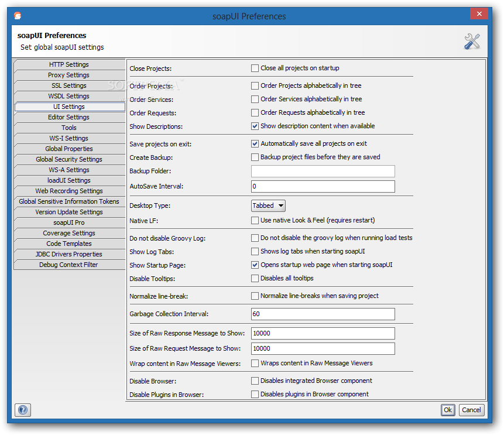Open the HTTP Settings tab
The width and height of the screenshot is (504, 435).
pos(69,64)
